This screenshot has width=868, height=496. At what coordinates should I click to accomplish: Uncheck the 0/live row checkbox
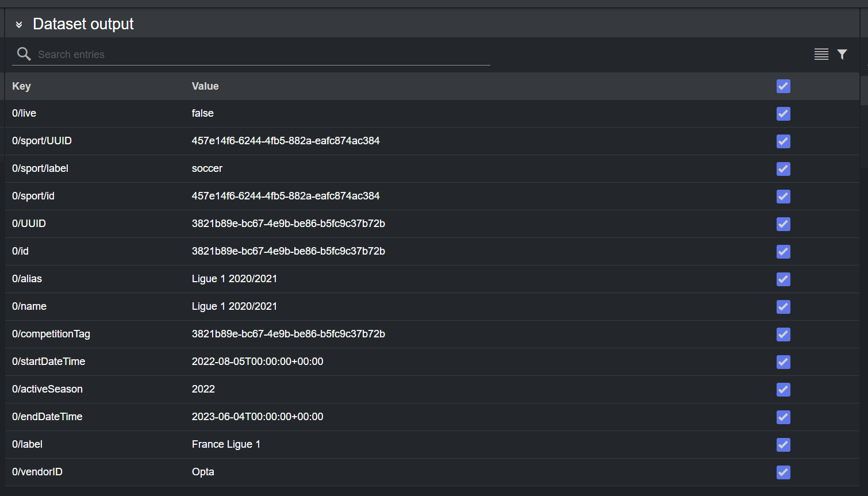coord(783,114)
